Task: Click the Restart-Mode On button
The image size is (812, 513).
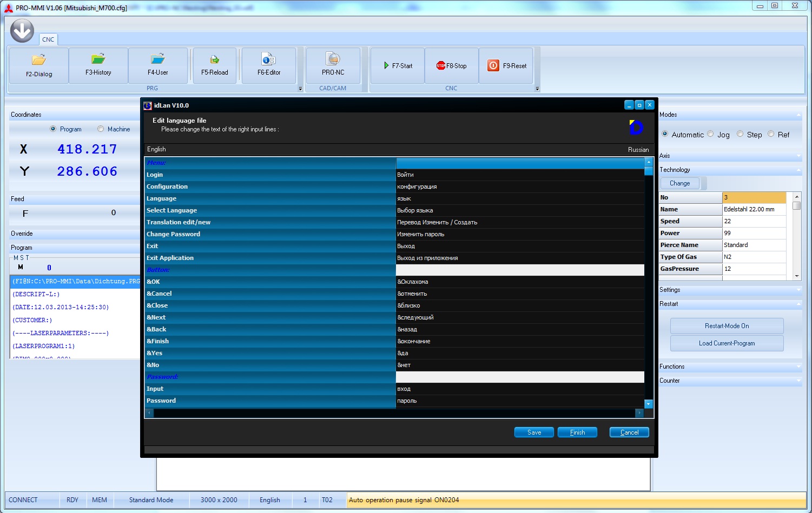Action: click(727, 326)
